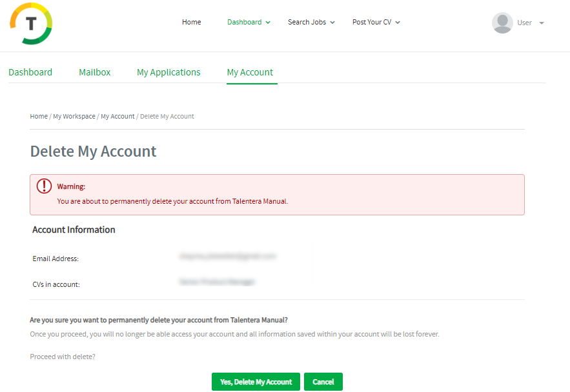Follow the Home breadcrumb link
This screenshot has width=570, height=392.
point(39,116)
